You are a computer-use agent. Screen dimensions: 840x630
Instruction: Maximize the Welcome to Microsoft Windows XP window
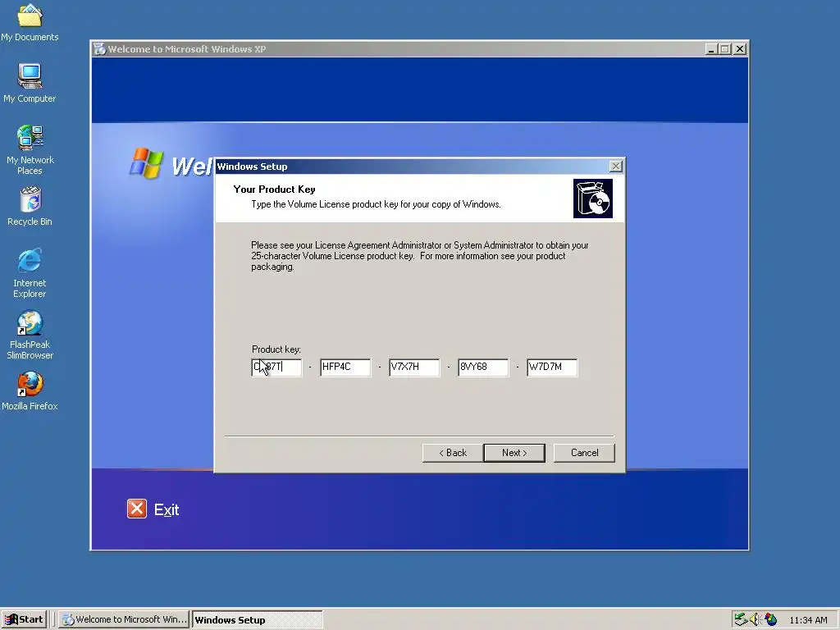(x=725, y=49)
